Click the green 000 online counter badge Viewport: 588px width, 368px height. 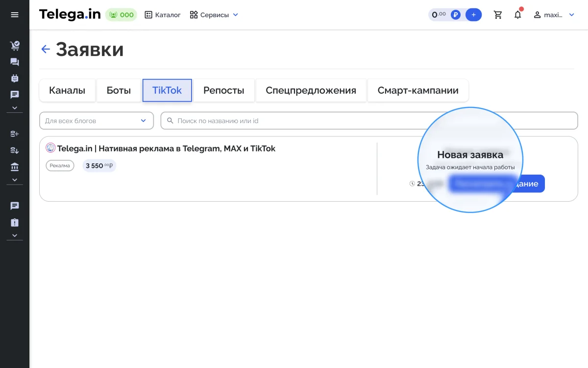coord(122,15)
